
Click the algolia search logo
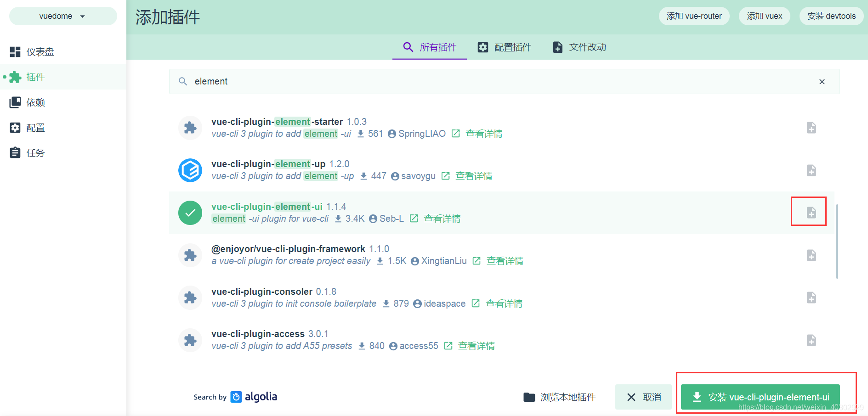(x=254, y=397)
